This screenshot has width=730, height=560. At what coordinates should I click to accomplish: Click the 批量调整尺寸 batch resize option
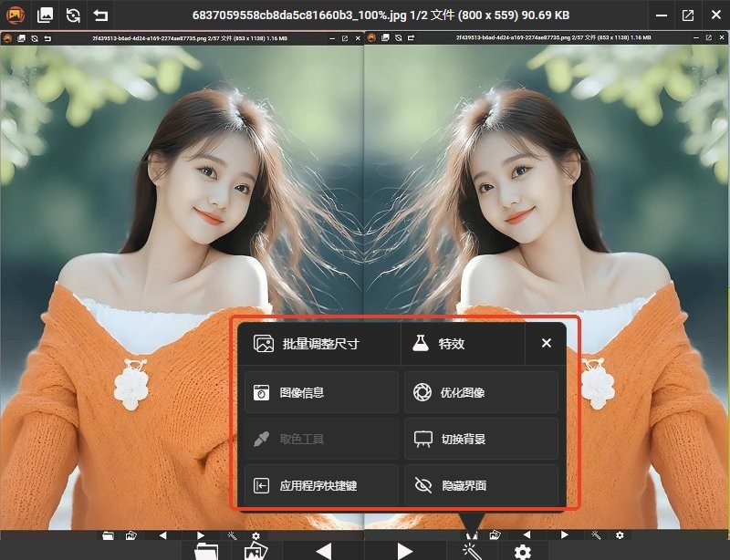(319, 343)
